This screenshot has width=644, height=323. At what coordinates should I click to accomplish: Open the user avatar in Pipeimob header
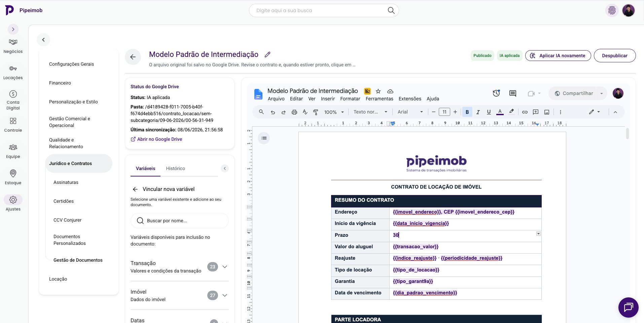628,10
